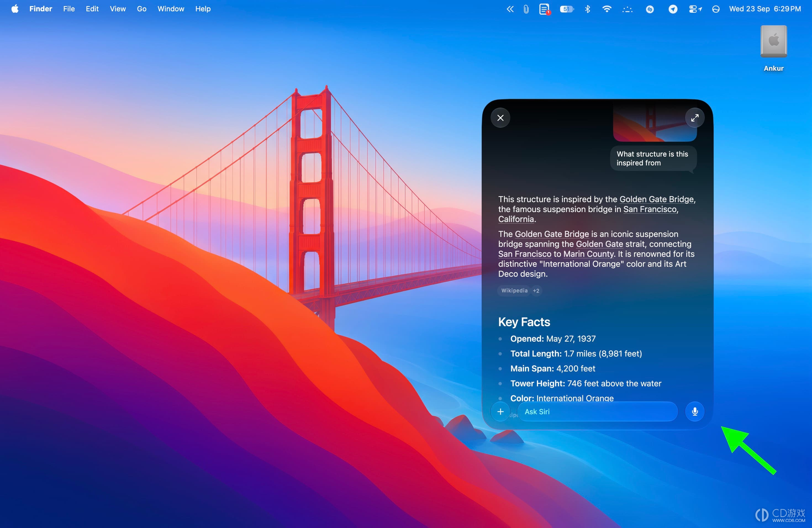Open the View menu

click(118, 9)
